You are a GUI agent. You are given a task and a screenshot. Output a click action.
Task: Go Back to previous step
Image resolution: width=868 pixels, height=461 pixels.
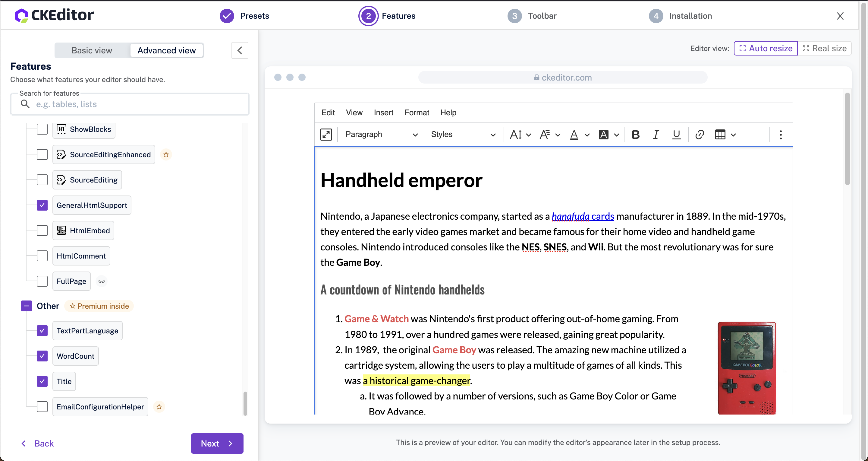(37, 444)
